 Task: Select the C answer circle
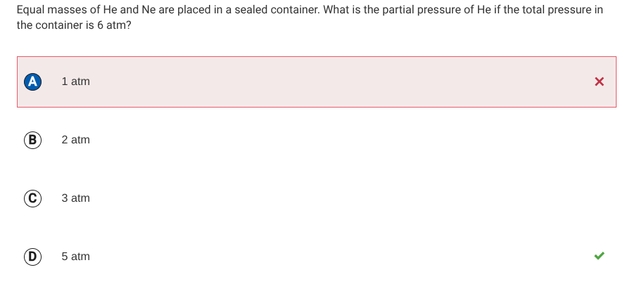coord(32,198)
